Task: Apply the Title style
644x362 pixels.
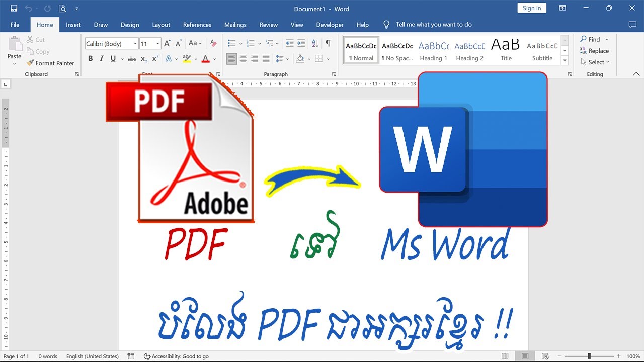Action: click(x=506, y=51)
